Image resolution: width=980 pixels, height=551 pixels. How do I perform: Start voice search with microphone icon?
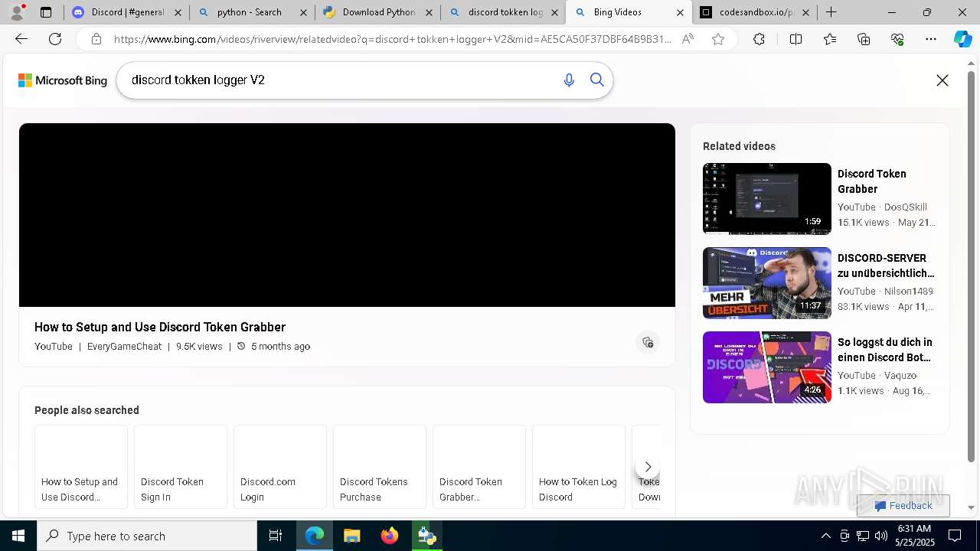coord(569,80)
